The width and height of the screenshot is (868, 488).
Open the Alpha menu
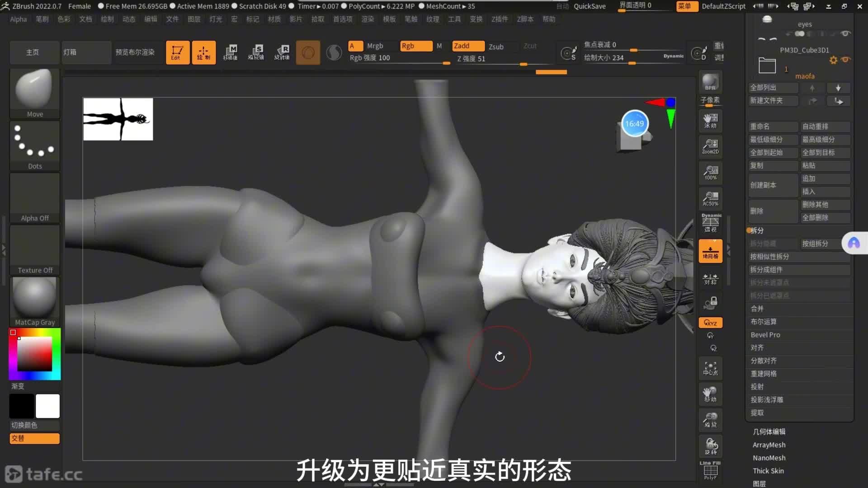[19, 19]
